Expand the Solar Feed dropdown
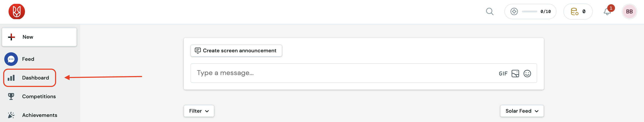Image resolution: width=644 pixels, height=122 pixels. [x=522, y=111]
